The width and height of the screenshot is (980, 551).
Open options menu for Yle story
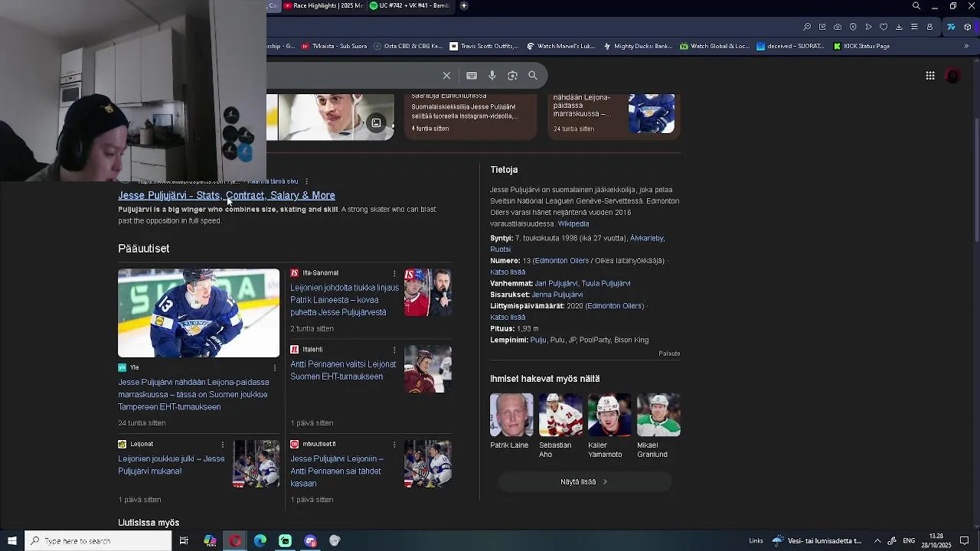point(275,368)
